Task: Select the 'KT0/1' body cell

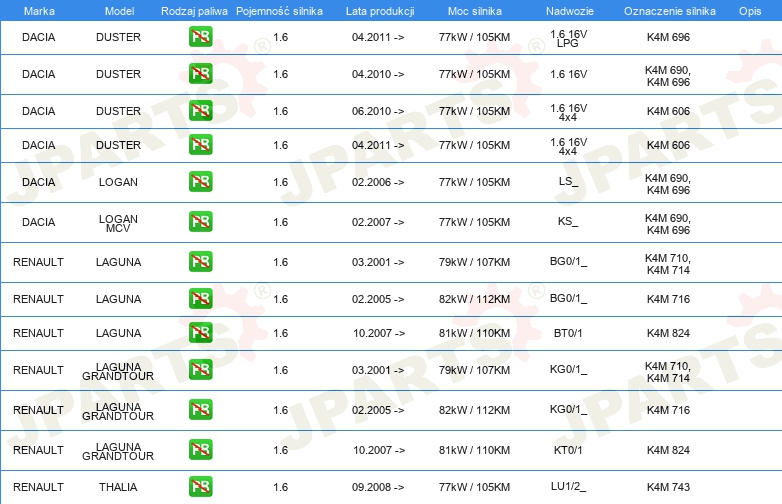Action: pos(568,450)
